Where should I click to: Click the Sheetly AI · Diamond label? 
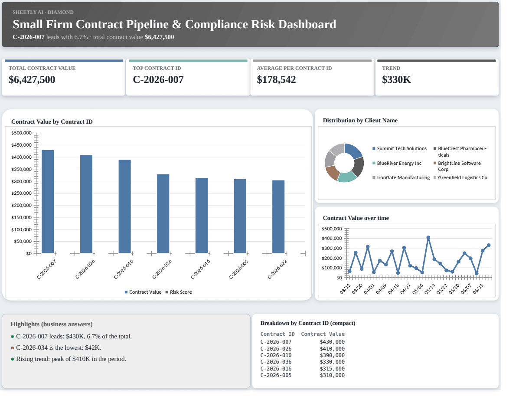pyautogui.click(x=43, y=12)
